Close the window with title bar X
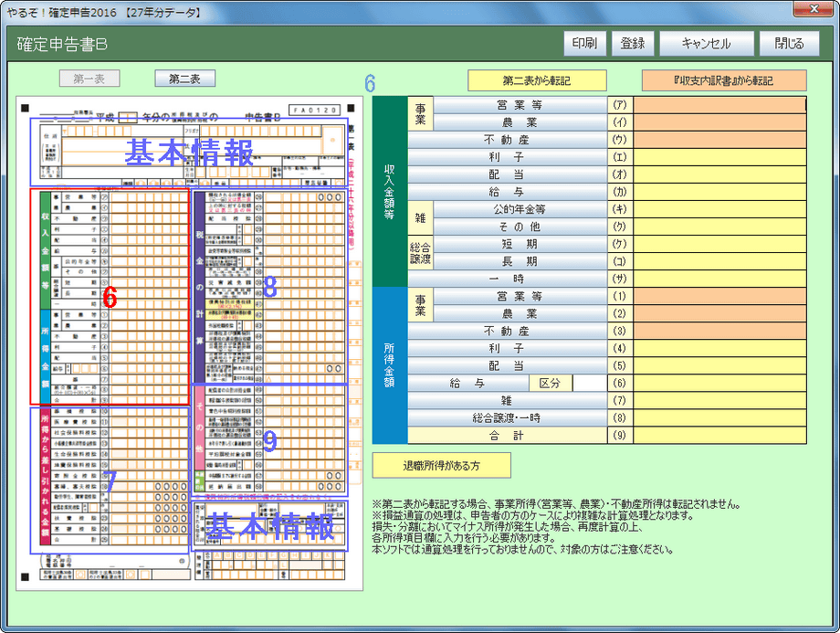Viewport: 840px width, 633px height. (x=814, y=8)
